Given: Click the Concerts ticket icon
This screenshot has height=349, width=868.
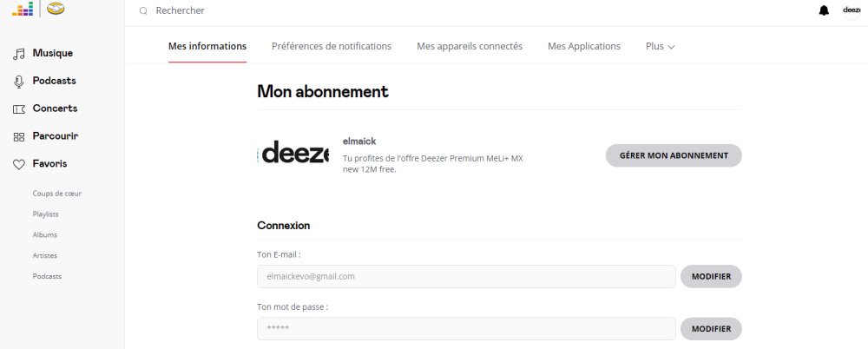Looking at the screenshot, I should (x=18, y=109).
